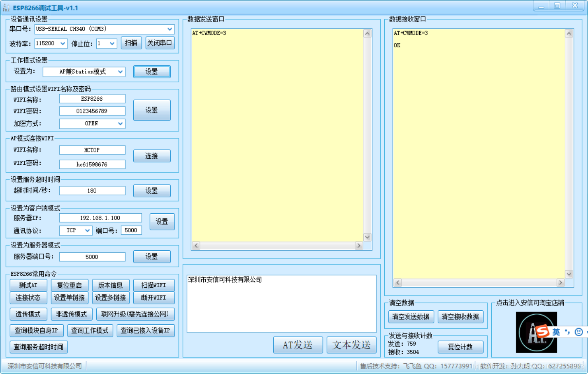Click the hc61598676 WIFI password field
This screenshot has height=374, width=588.
[92, 164]
